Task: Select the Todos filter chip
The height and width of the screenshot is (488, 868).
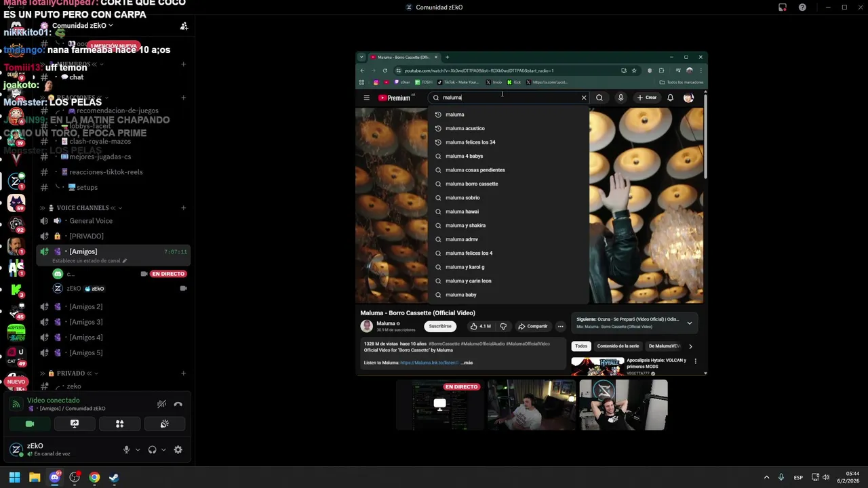Action: click(581, 346)
